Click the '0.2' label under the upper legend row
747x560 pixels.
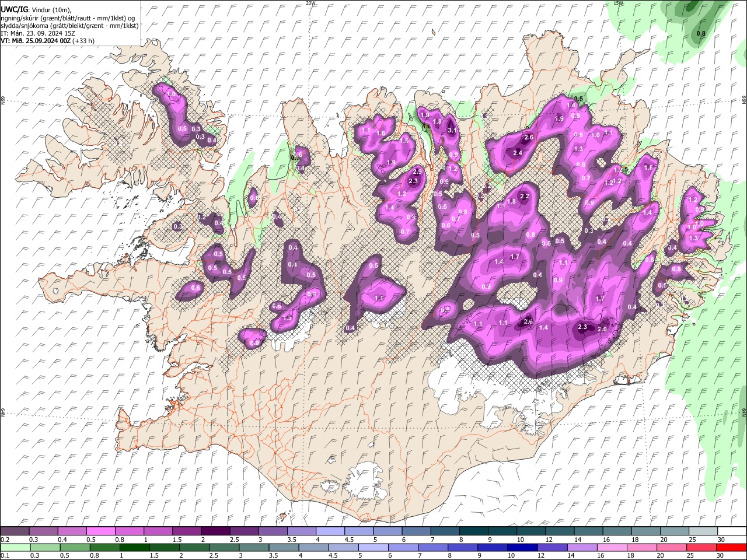click(x=5, y=540)
